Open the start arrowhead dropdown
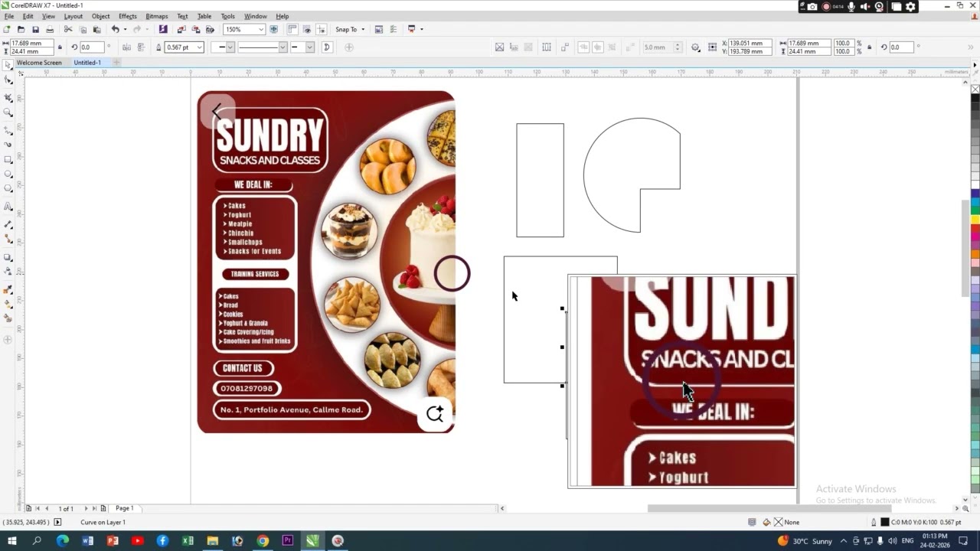The width and height of the screenshot is (980, 551). tap(230, 47)
